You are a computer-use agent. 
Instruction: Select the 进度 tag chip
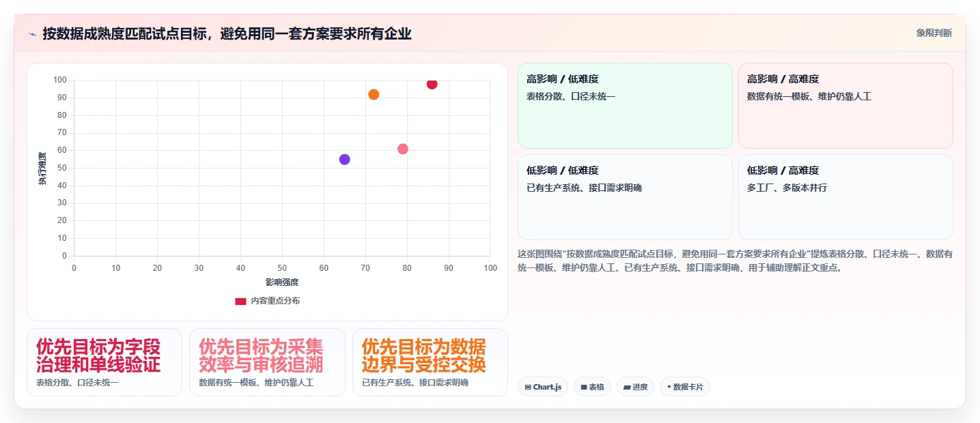(x=635, y=387)
